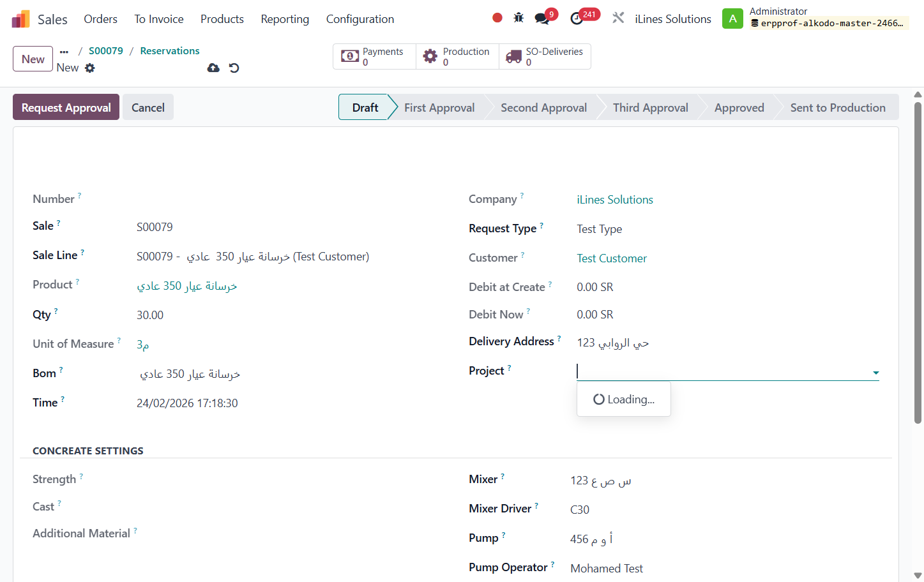
Task: Show the help tooltip beside Mixer Driver
Action: (536, 505)
